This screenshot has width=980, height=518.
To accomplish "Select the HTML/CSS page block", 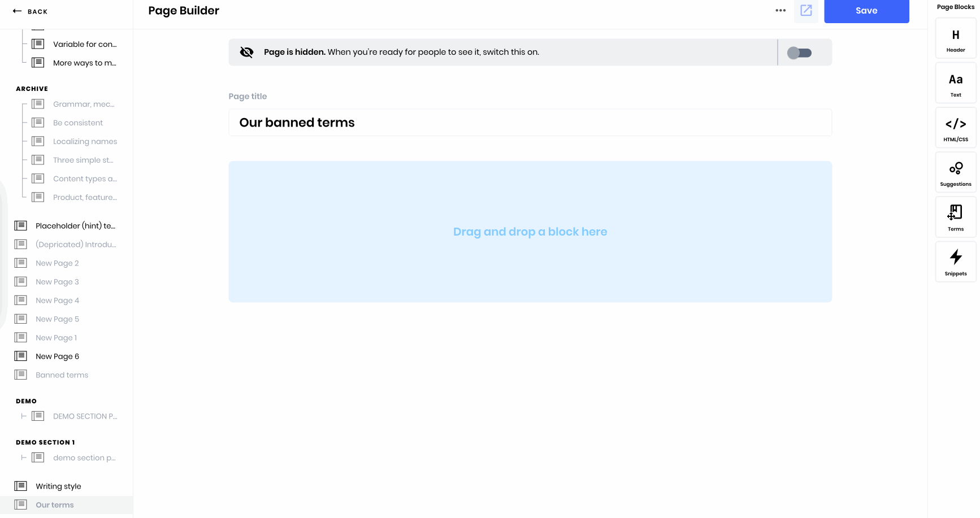I will (x=956, y=128).
